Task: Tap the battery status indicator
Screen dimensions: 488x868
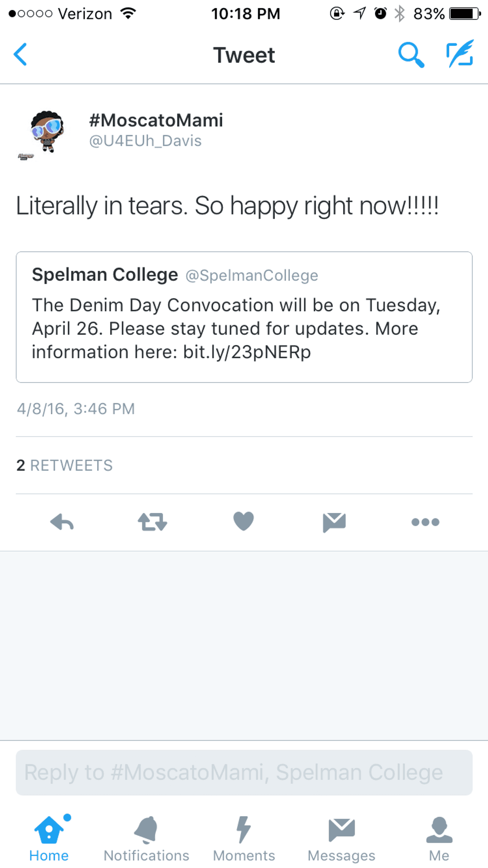Action: [x=465, y=13]
